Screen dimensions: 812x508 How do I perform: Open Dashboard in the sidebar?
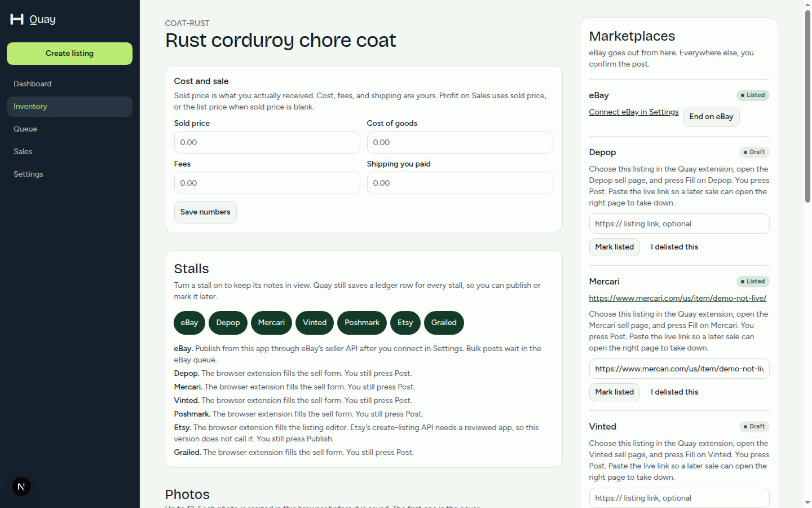[x=69, y=84]
